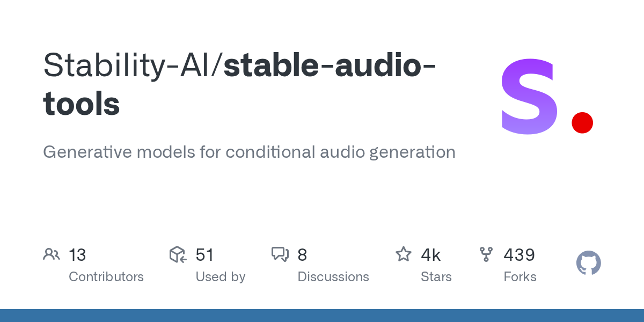Click the Discussions label
The height and width of the screenshot is (322, 644).
tap(333, 277)
